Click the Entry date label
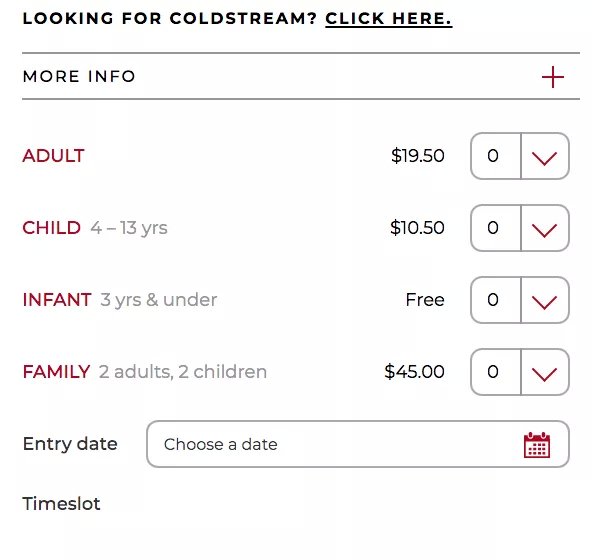This screenshot has height=560, width=592. [70, 444]
